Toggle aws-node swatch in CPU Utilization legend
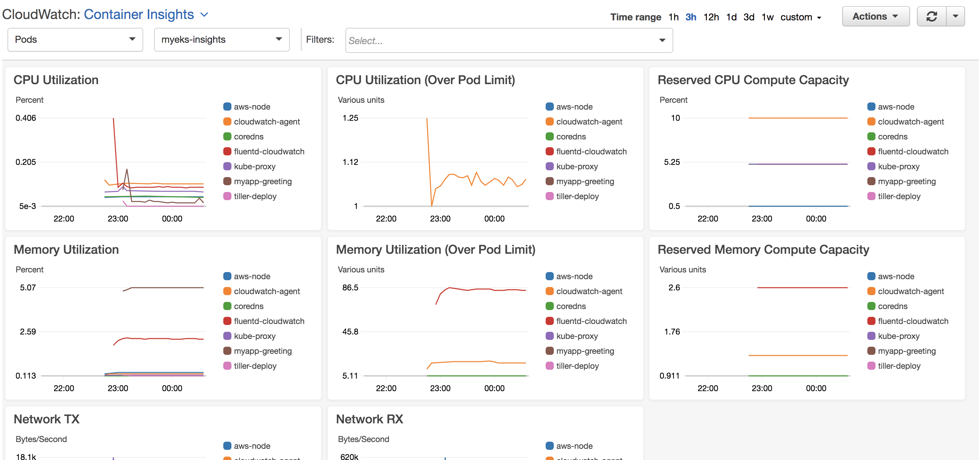 [x=227, y=107]
